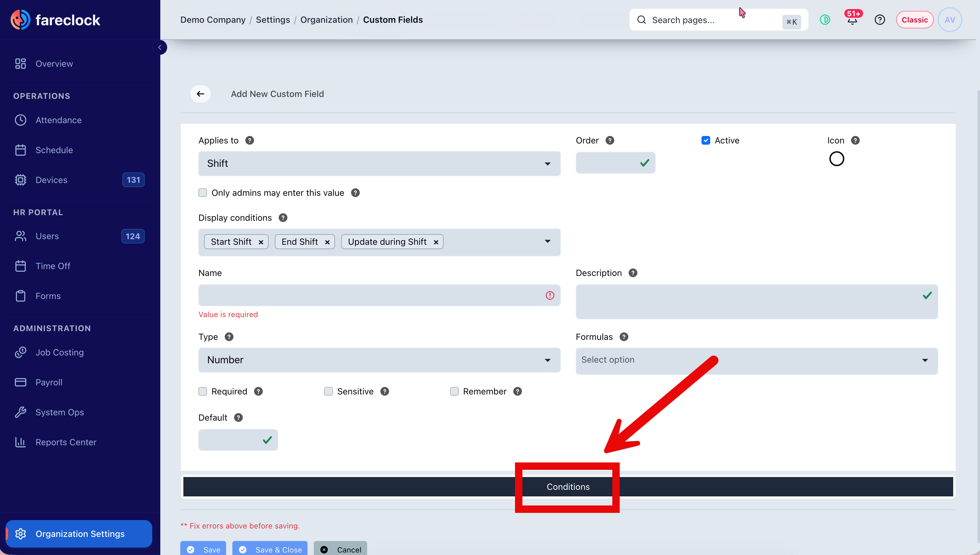Go to Payroll in the sidebar
Viewport: 980px width, 555px height.
coord(49,382)
